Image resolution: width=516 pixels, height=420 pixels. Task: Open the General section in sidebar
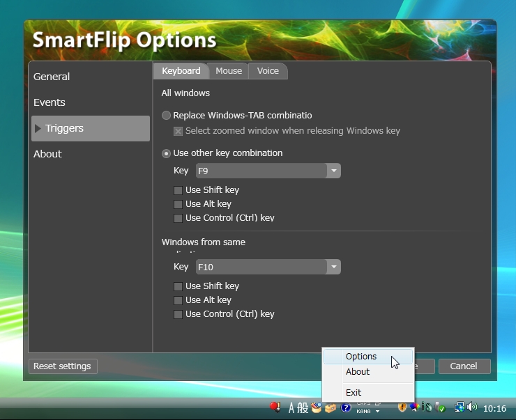pos(52,77)
